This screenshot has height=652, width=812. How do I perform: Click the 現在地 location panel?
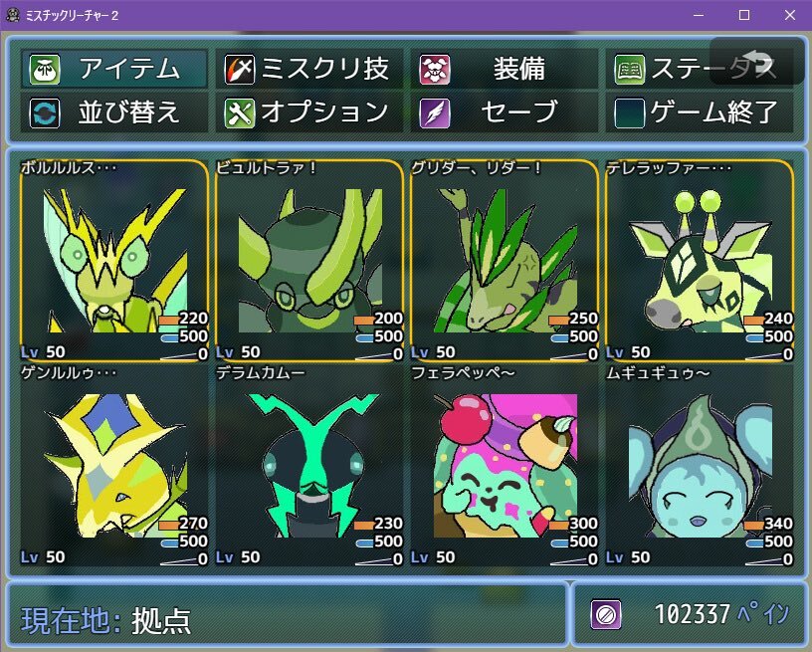pos(287,615)
